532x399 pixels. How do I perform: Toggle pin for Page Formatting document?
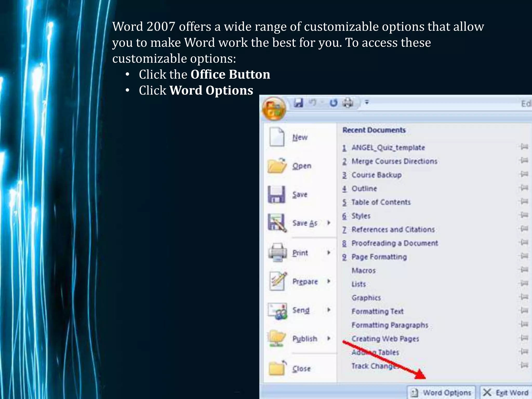pos(524,256)
